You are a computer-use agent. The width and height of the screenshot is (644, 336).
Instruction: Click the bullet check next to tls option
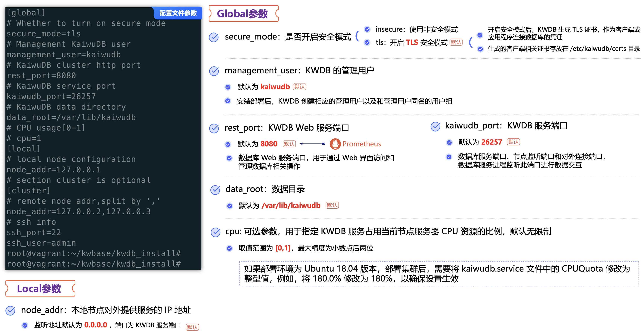click(367, 43)
